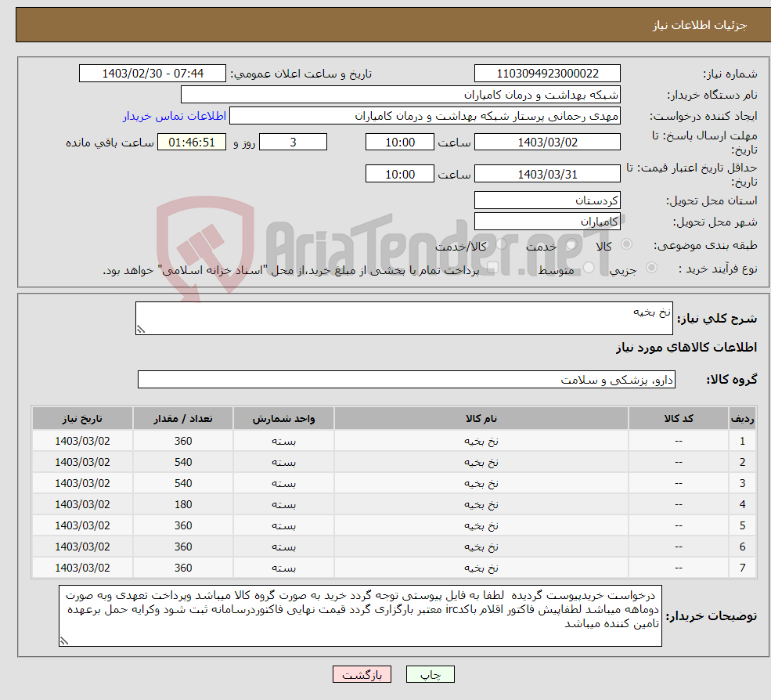Click the delivery province کردستان field
Viewport: 771px width, 700px height.
[547, 200]
